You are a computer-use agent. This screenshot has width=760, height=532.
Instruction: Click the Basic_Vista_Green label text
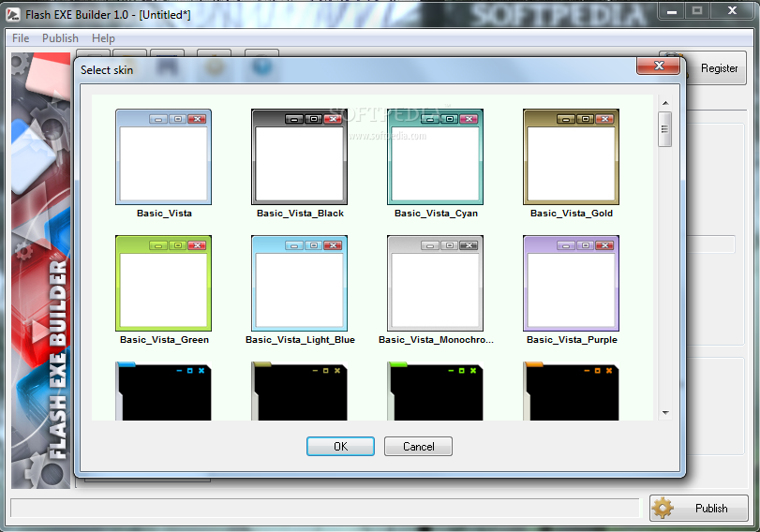coord(164,340)
